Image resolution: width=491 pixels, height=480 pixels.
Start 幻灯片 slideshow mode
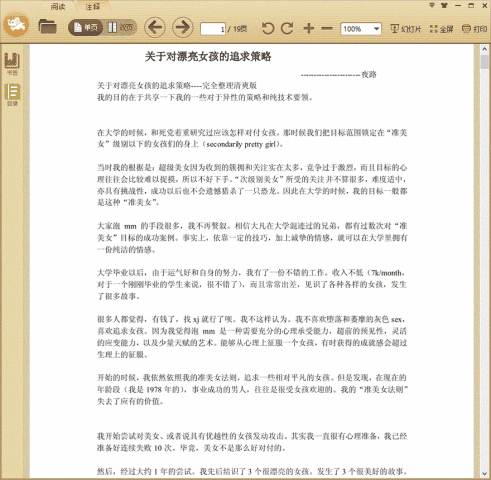pyautogui.click(x=406, y=29)
